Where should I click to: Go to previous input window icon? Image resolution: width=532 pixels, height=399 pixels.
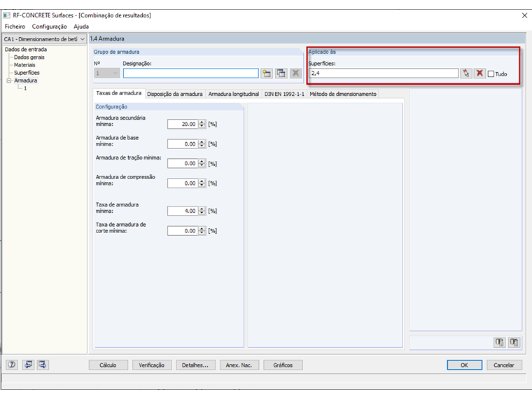click(x=28, y=365)
